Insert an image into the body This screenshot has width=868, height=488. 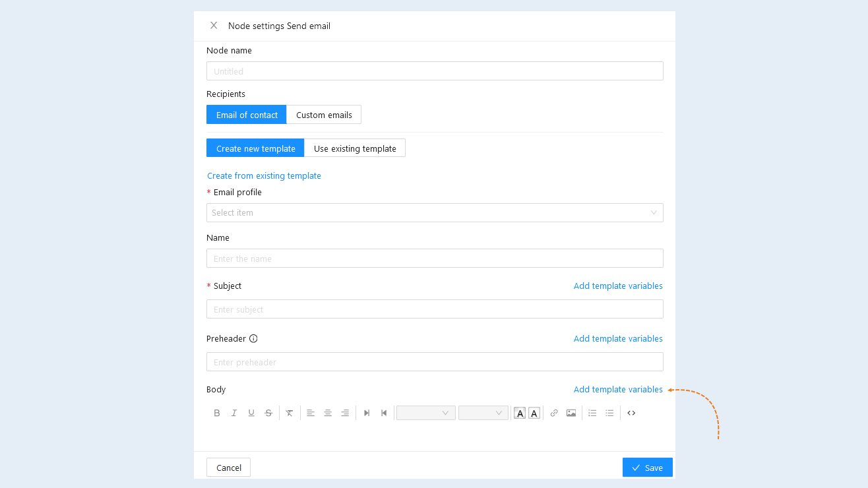[571, 413]
